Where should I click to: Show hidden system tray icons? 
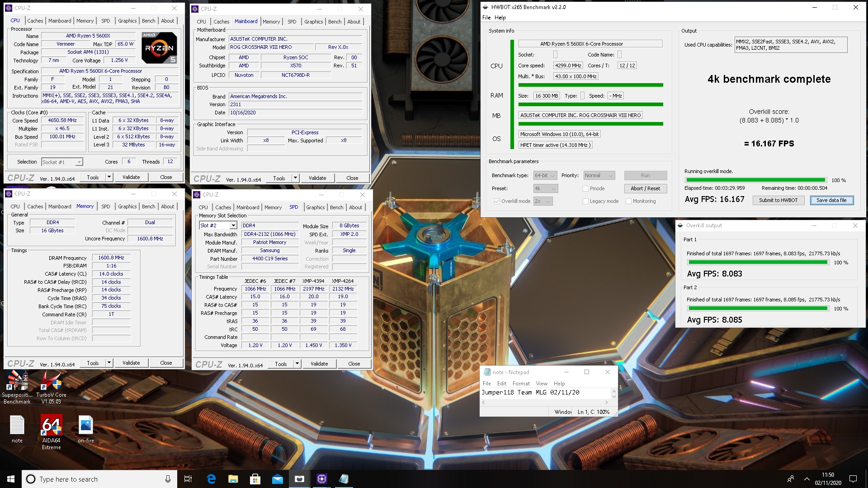click(807, 479)
